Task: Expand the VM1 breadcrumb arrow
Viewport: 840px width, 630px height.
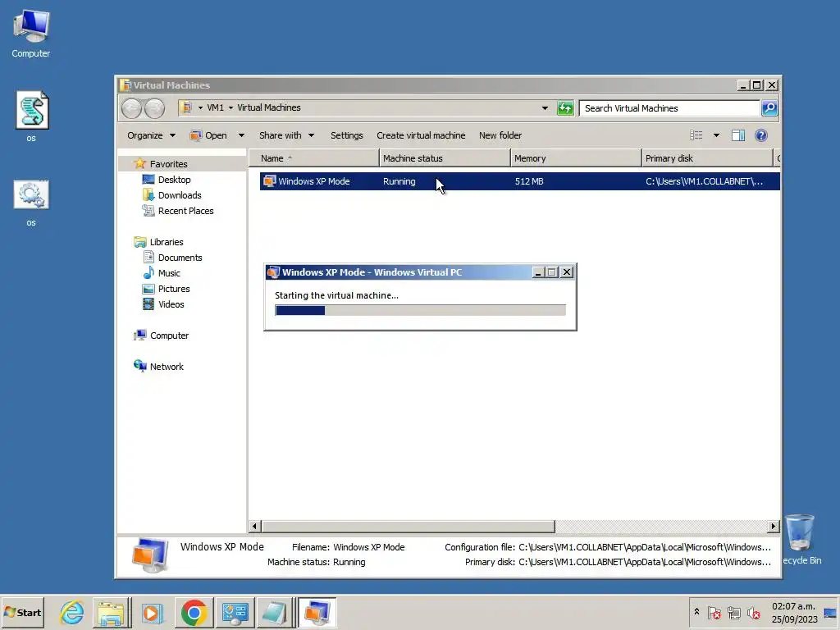Action: tap(231, 107)
